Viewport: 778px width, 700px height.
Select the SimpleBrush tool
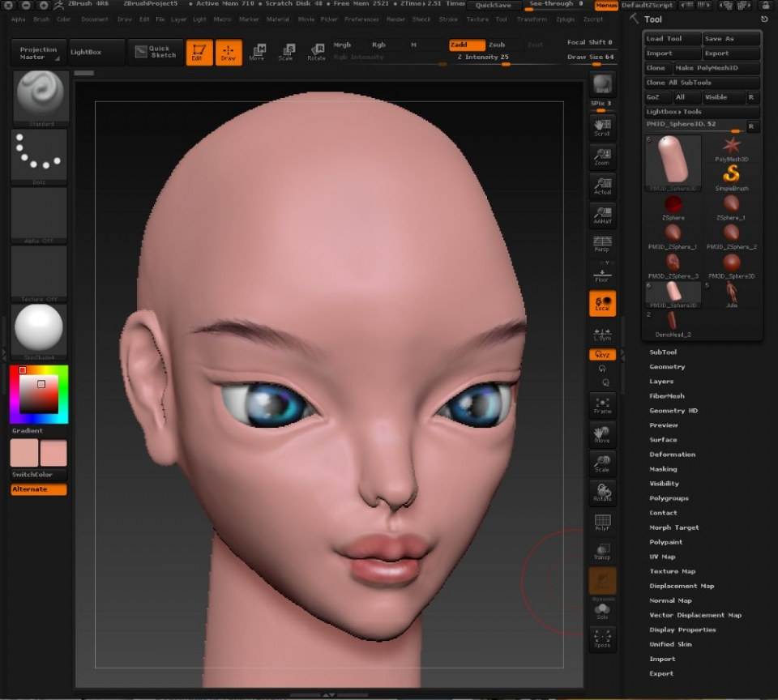(731, 177)
